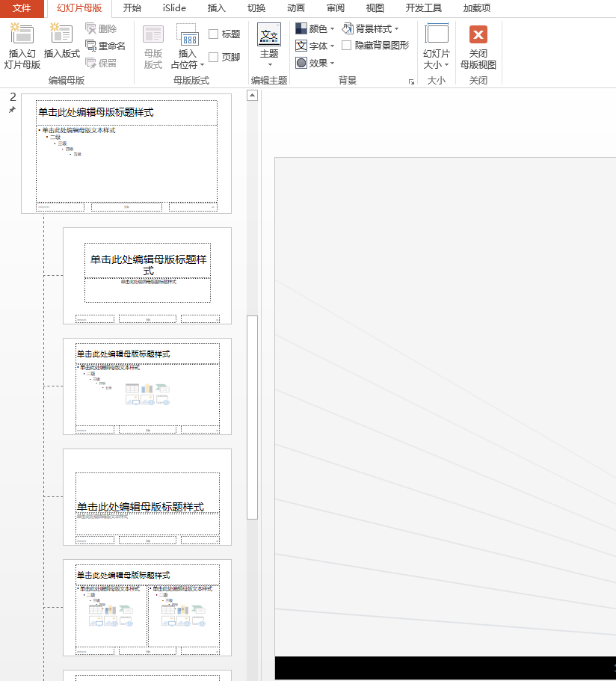Click the Rename (重命名) button
The width and height of the screenshot is (616, 681).
[105, 46]
